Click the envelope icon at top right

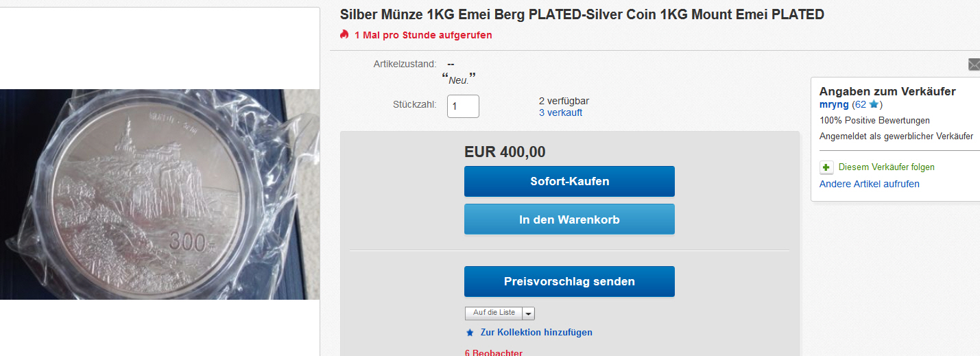[974, 64]
